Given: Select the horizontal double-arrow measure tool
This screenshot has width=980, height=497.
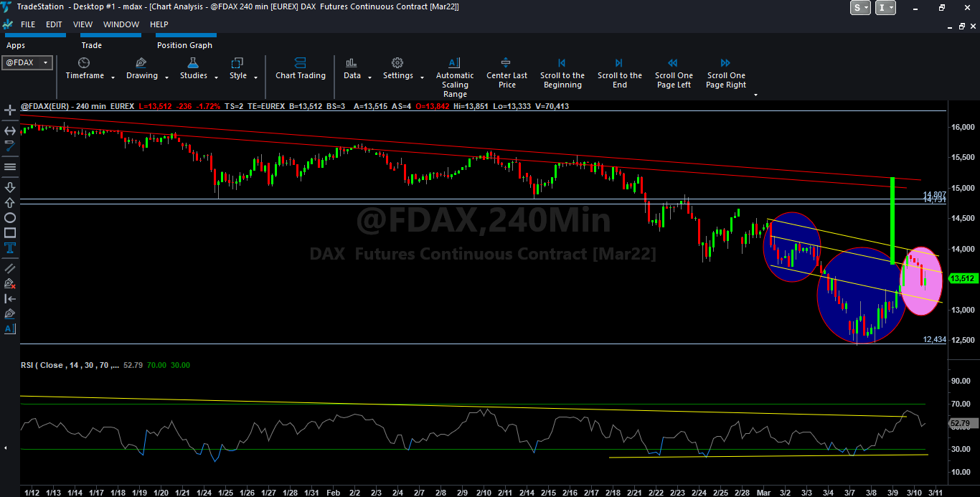Looking at the screenshot, I should (x=10, y=131).
